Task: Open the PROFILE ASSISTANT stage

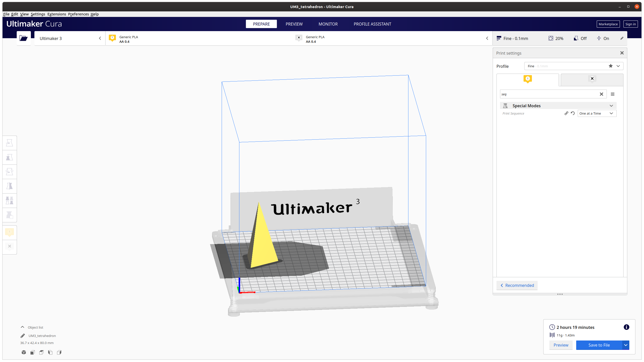Action: [372, 24]
